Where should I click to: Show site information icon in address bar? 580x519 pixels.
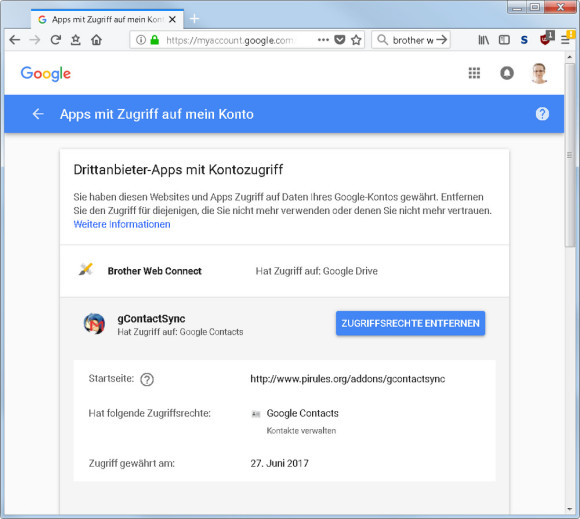point(141,40)
